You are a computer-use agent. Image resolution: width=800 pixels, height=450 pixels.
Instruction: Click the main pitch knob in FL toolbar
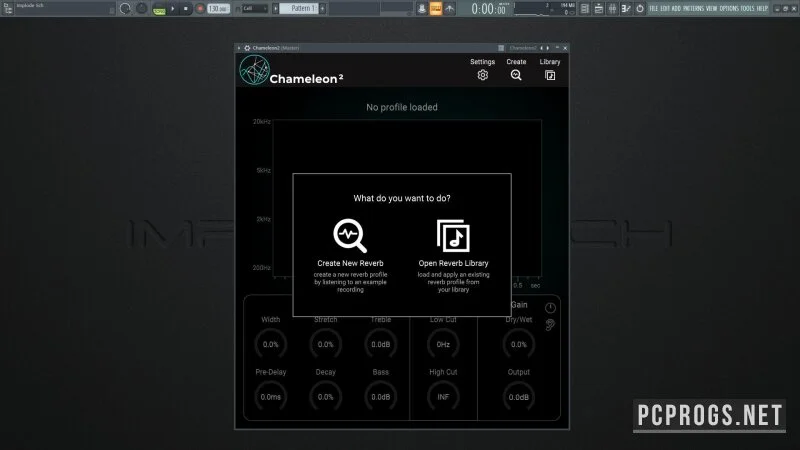pos(141,9)
